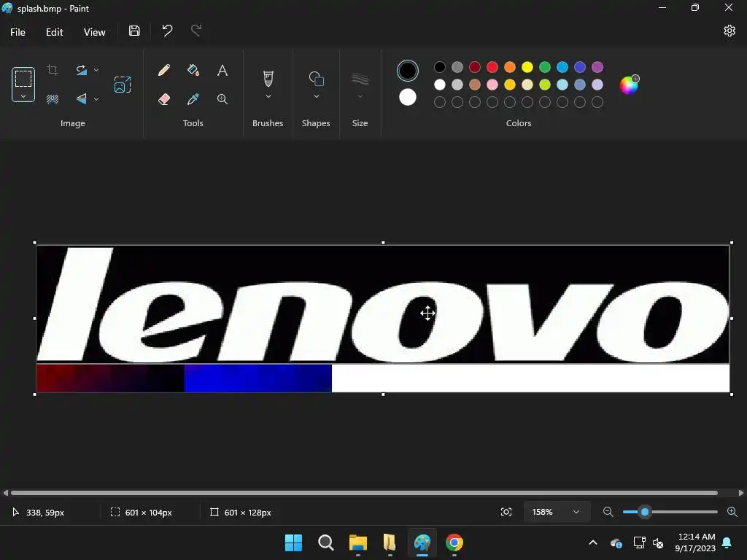Expand the Brushes dropdown arrow
Image resolution: width=747 pixels, height=560 pixels.
tap(268, 97)
